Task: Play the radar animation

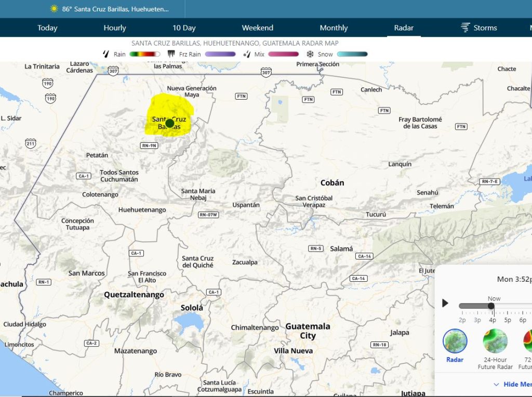Action: [445, 303]
